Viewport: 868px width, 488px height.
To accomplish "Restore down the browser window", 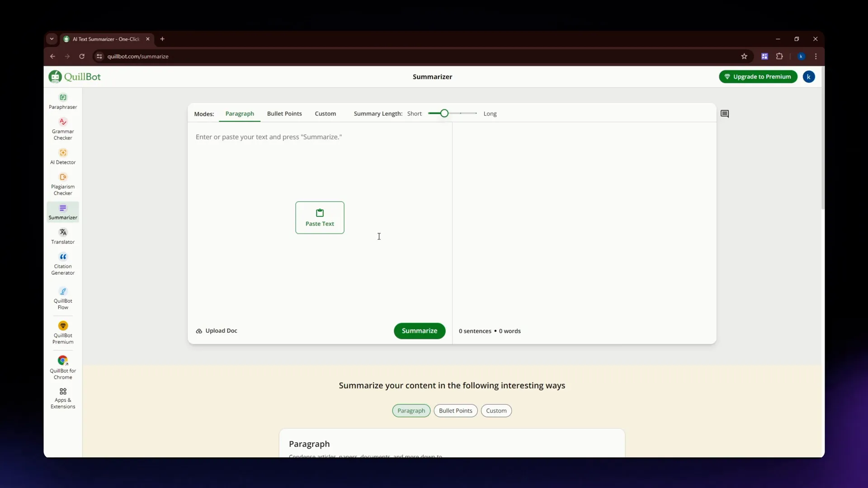I will pos(797,39).
